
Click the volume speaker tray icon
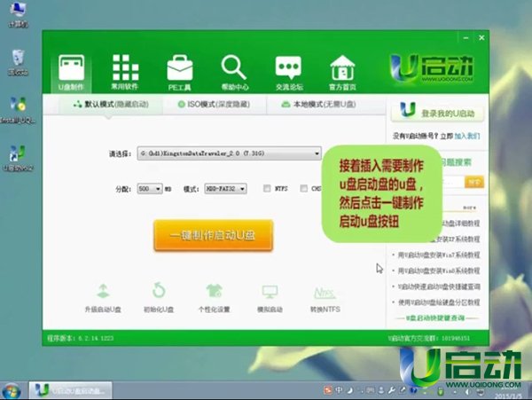[x=467, y=392]
